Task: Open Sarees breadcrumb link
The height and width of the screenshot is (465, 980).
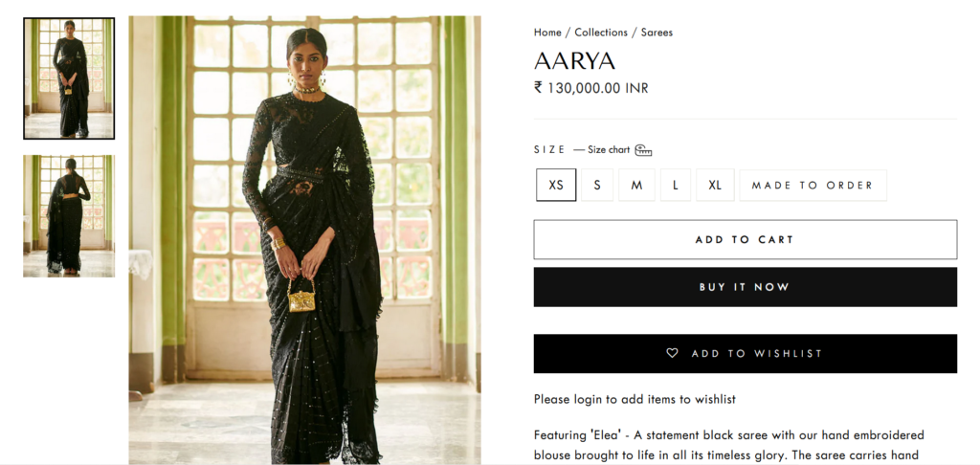Action: point(657,33)
